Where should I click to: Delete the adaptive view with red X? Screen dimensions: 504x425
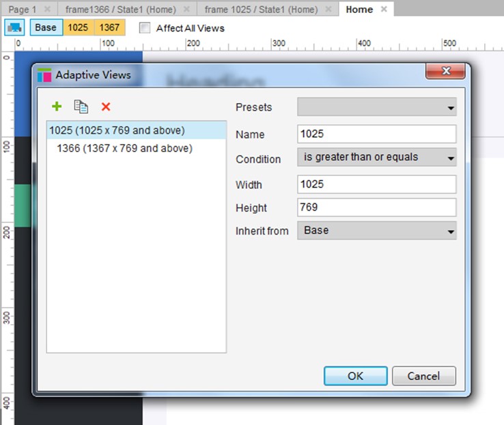click(106, 106)
